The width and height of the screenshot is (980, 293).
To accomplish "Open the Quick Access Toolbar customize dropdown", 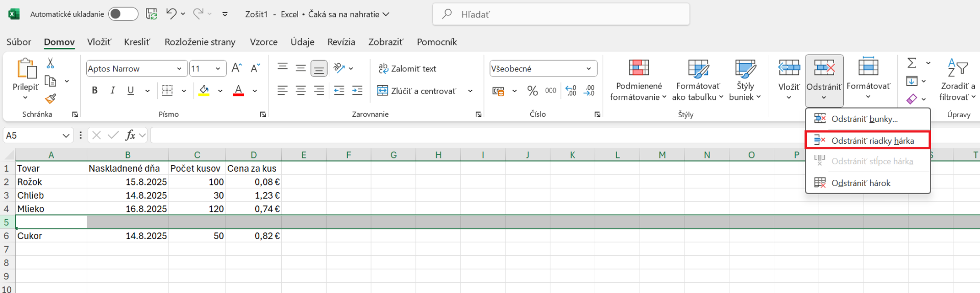I will [x=225, y=14].
